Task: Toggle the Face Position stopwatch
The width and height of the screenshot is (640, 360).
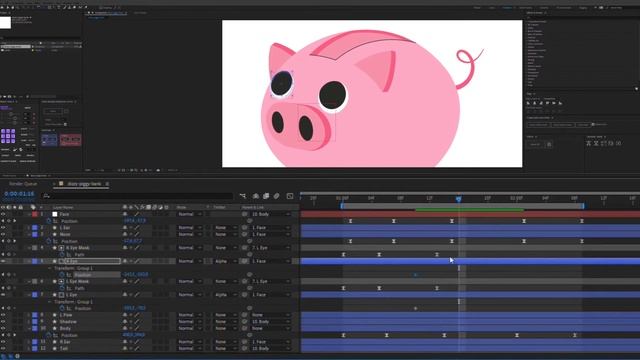Action: pos(49,221)
